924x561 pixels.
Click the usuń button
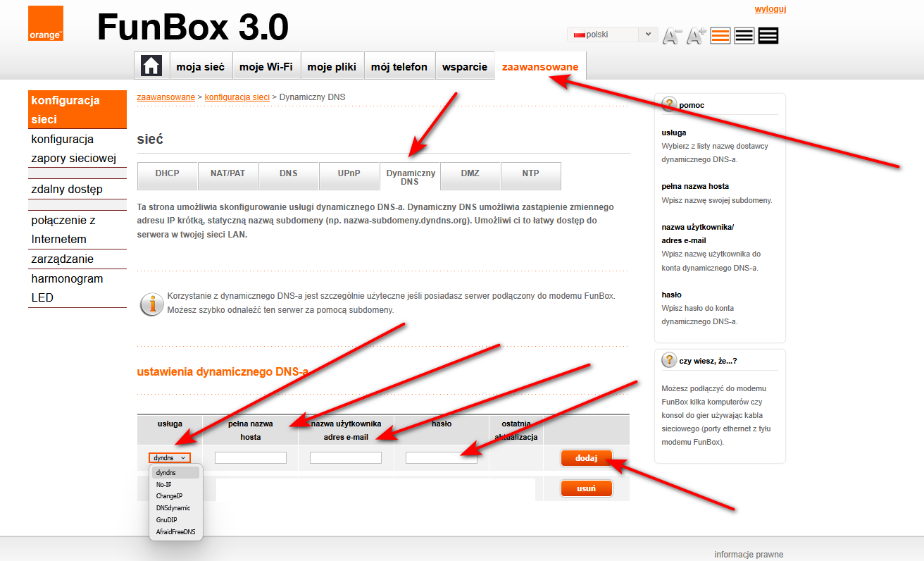(x=587, y=488)
